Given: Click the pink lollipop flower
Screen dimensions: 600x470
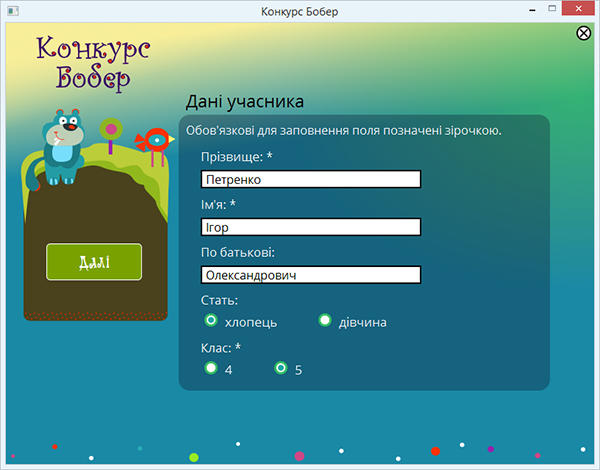Looking at the screenshot, I should 110,129.
